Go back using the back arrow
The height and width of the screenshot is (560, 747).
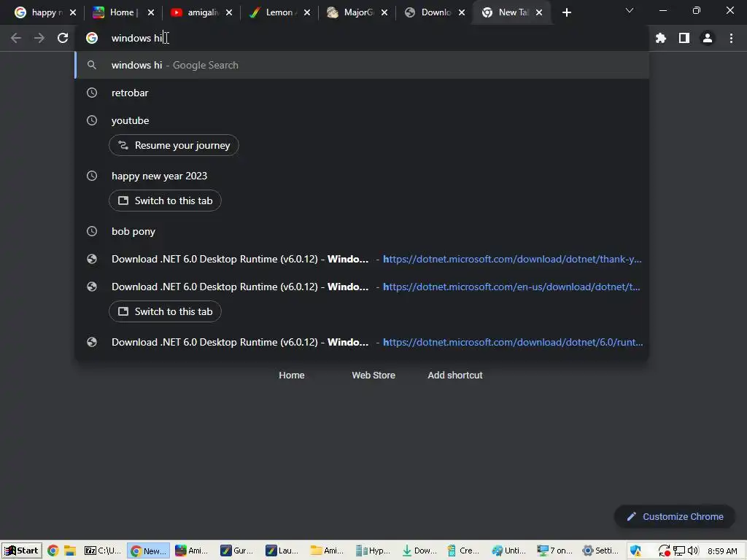coord(16,38)
